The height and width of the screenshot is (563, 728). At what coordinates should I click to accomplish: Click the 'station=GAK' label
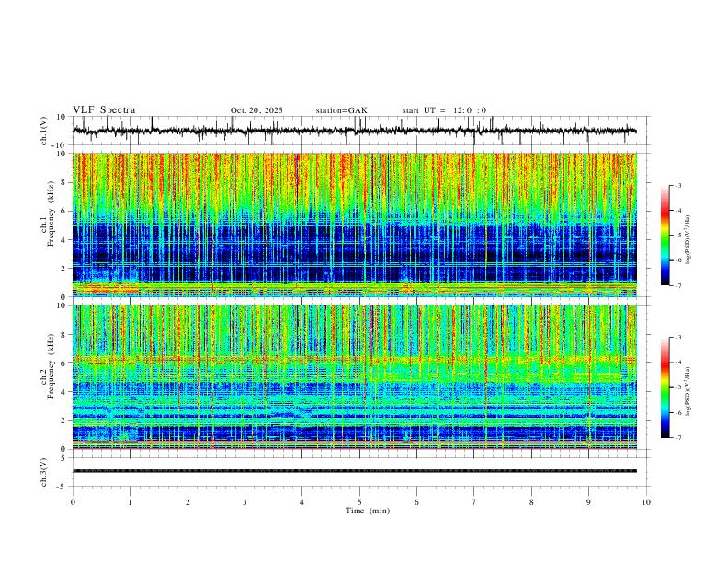pyautogui.click(x=341, y=110)
